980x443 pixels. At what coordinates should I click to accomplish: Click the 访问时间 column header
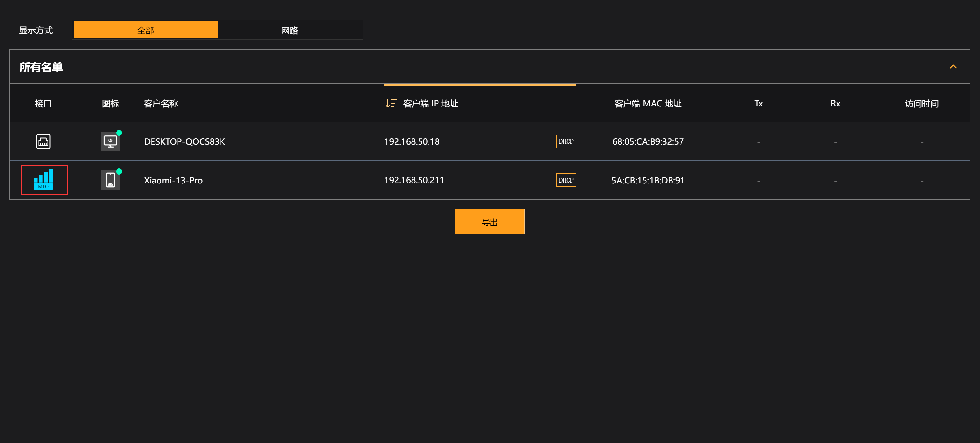click(921, 103)
